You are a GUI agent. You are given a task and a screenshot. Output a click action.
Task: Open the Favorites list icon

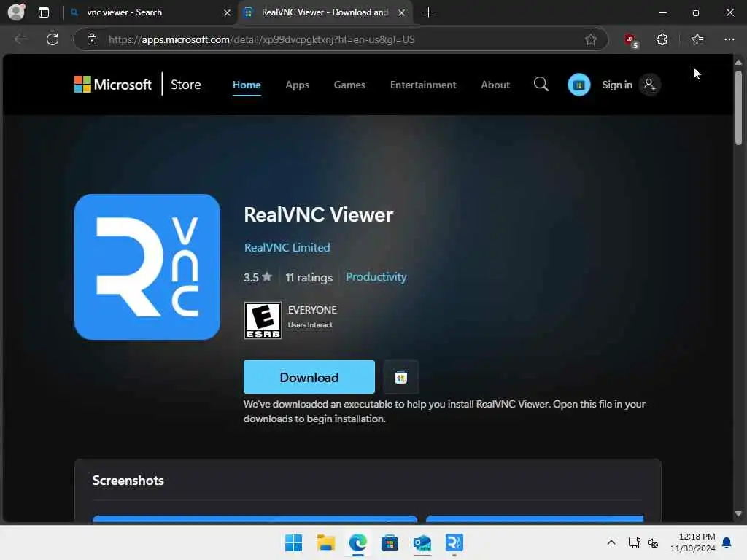[697, 39]
